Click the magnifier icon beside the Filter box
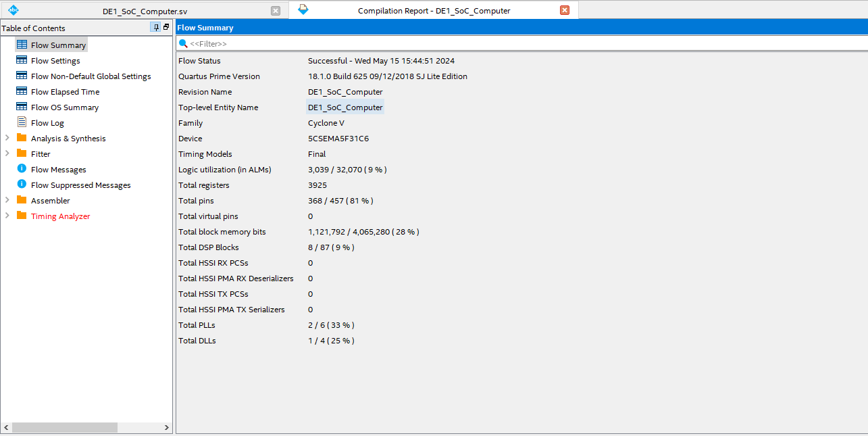This screenshot has height=436, width=868. pos(183,44)
